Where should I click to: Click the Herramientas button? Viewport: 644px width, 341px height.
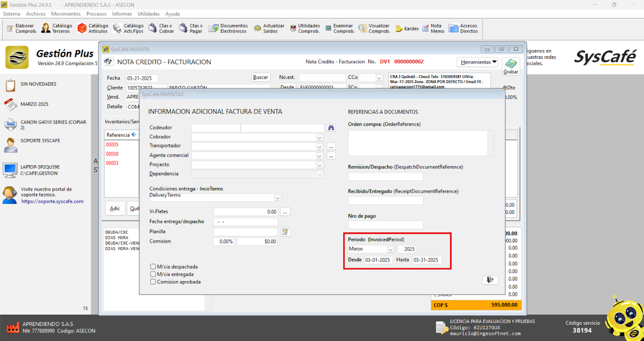[x=478, y=62]
